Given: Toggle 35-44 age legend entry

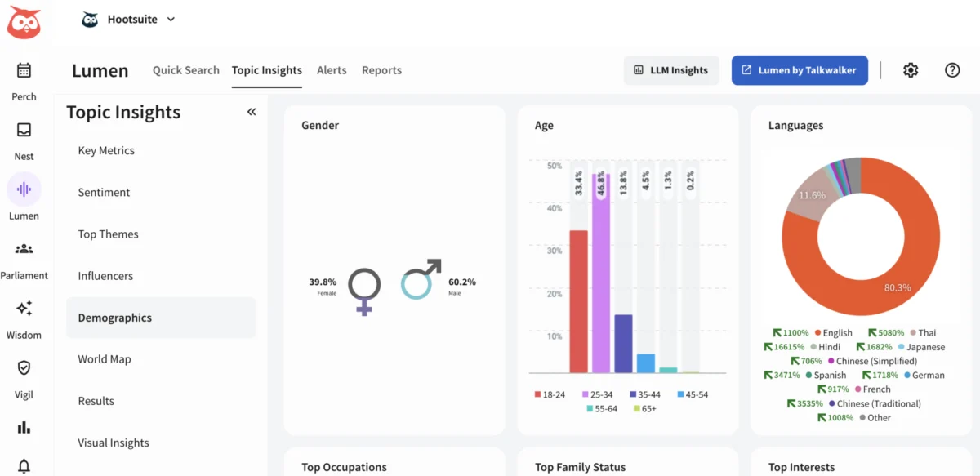Looking at the screenshot, I should pos(644,394).
